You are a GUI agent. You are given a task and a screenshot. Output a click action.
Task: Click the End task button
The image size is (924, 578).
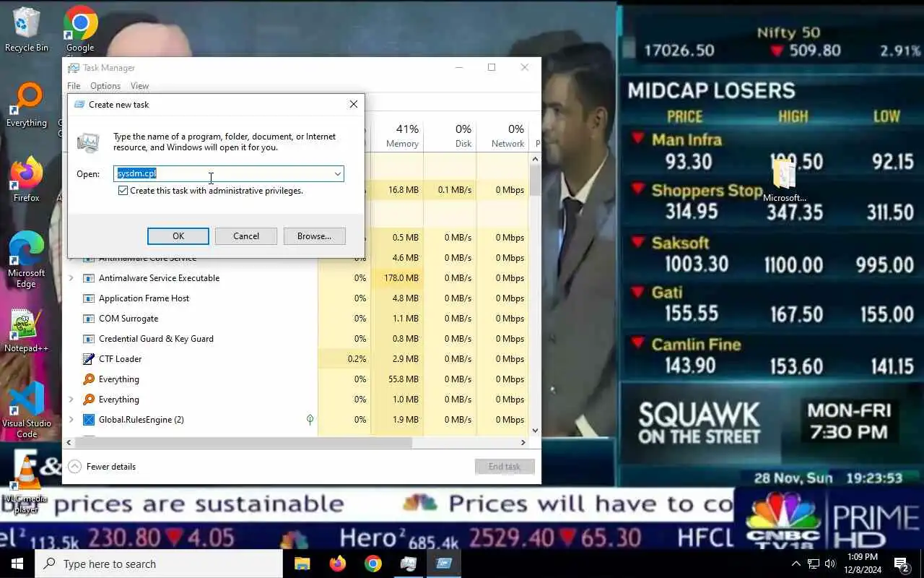pyautogui.click(x=505, y=467)
